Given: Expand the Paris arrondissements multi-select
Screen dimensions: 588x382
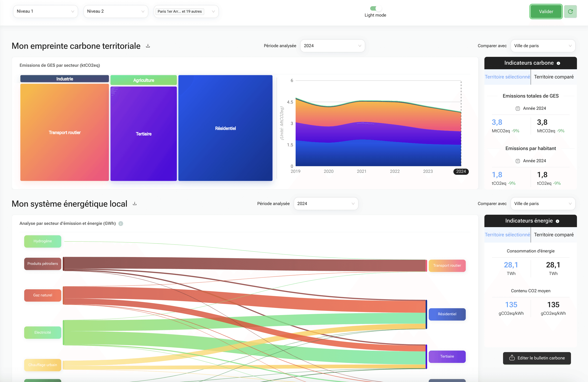Looking at the screenshot, I should click(x=186, y=11).
